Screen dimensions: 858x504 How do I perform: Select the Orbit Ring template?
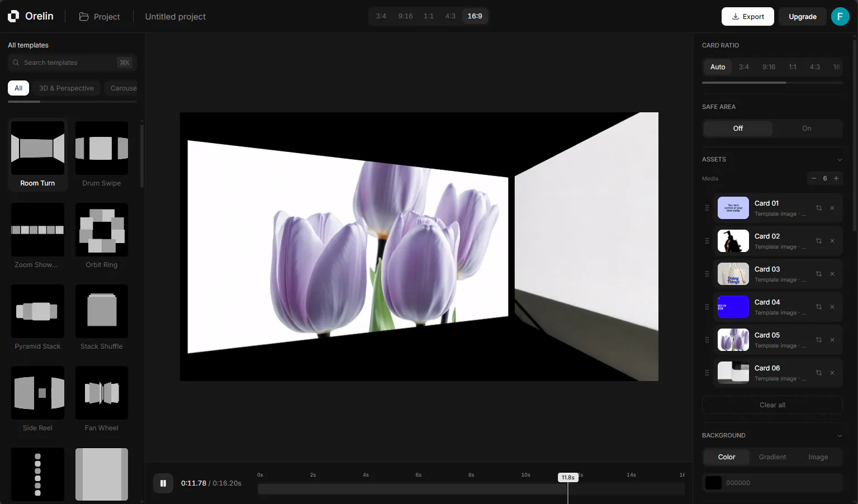(x=102, y=236)
